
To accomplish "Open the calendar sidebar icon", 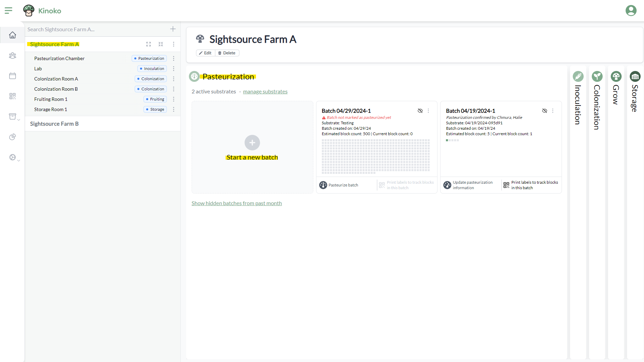I will 13,76.
